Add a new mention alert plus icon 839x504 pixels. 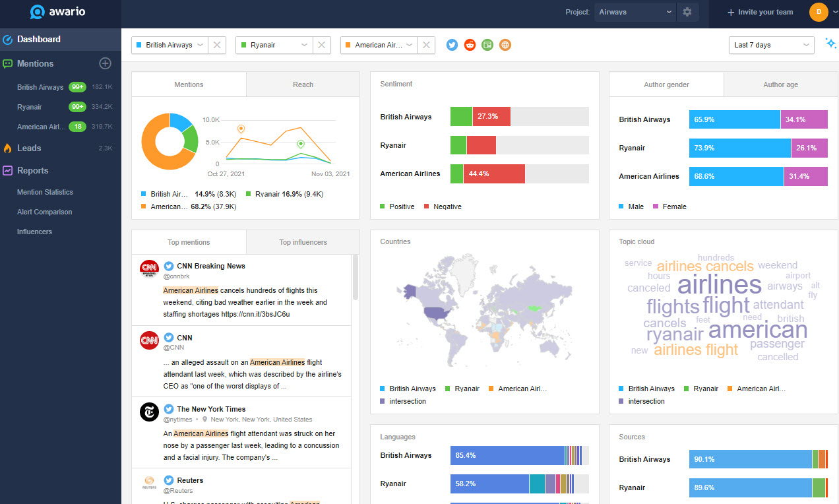tap(105, 63)
